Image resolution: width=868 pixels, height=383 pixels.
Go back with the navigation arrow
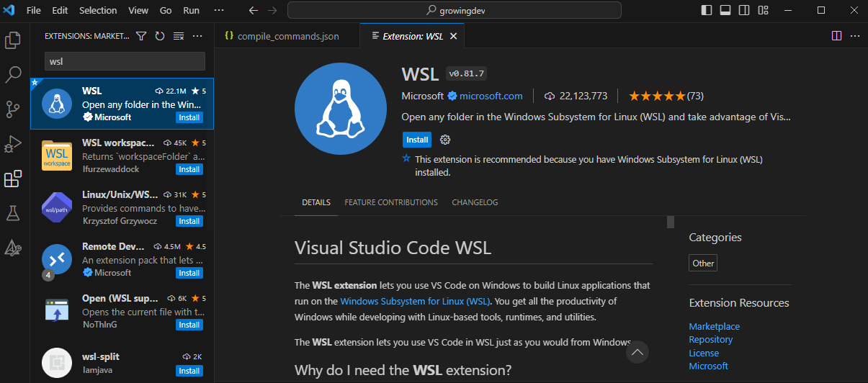[x=253, y=10]
